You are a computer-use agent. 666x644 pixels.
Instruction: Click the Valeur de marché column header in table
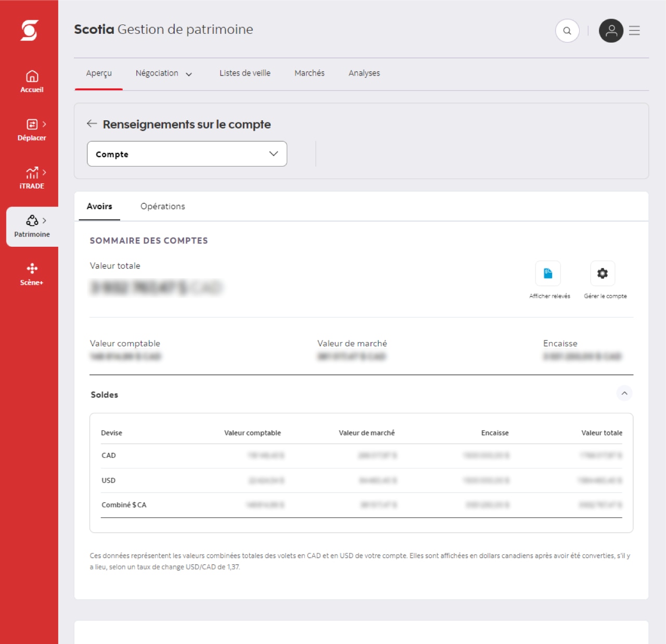(x=367, y=433)
